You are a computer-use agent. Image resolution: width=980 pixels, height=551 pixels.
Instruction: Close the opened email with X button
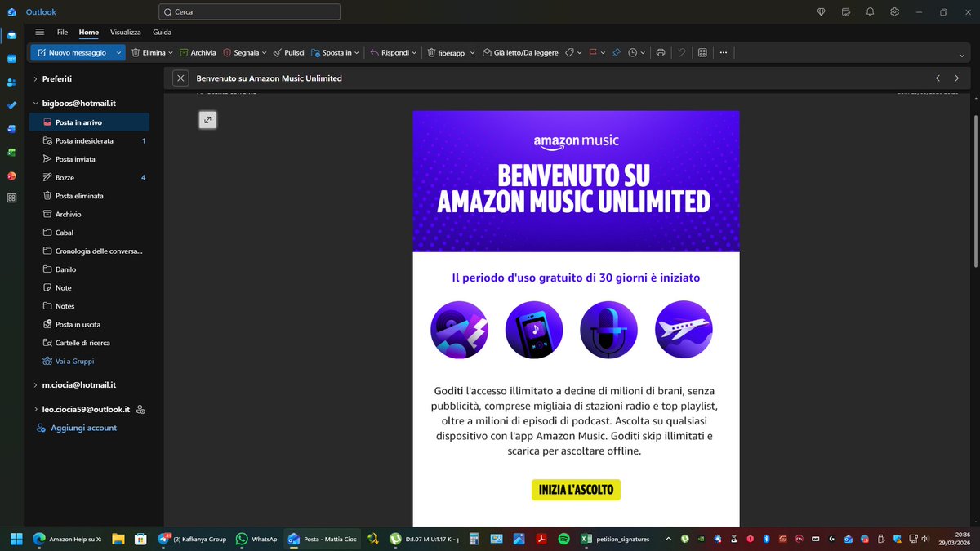(x=180, y=78)
